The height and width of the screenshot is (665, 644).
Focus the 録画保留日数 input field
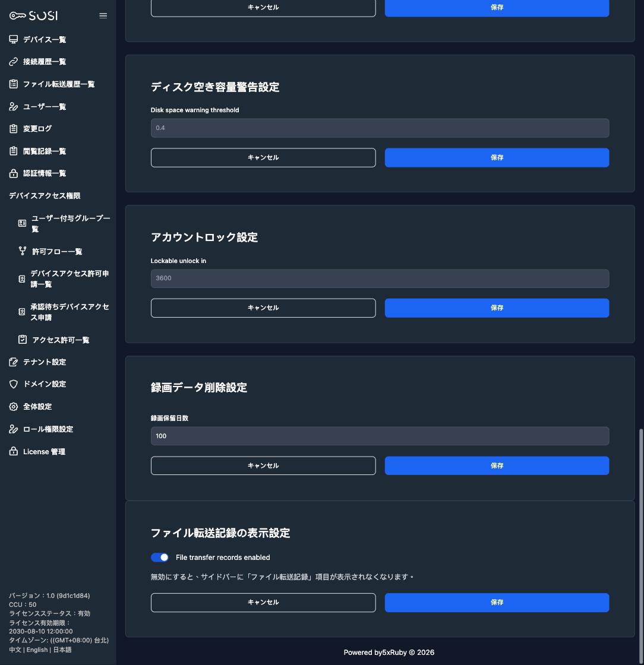(x=380, y=436)
